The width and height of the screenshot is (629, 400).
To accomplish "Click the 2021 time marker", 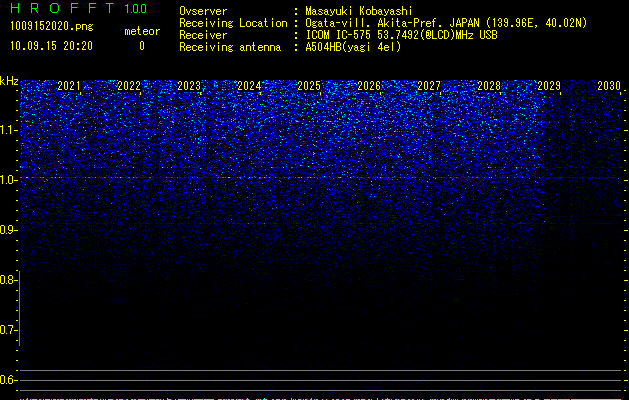I will pos(69,86).
